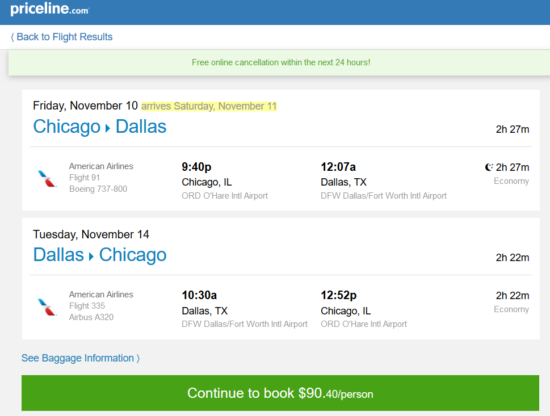550x416 pixels.
Task: Open the Dallas to Chicago heading
Action: click(100, 255)
